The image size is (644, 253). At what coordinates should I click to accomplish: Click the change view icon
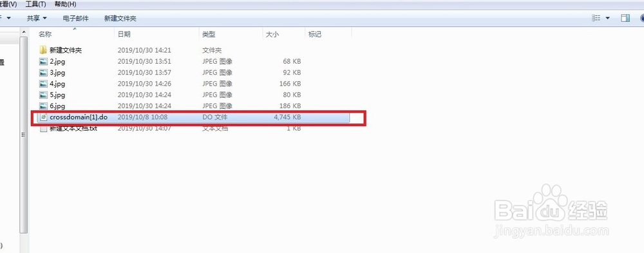point(596,18)
